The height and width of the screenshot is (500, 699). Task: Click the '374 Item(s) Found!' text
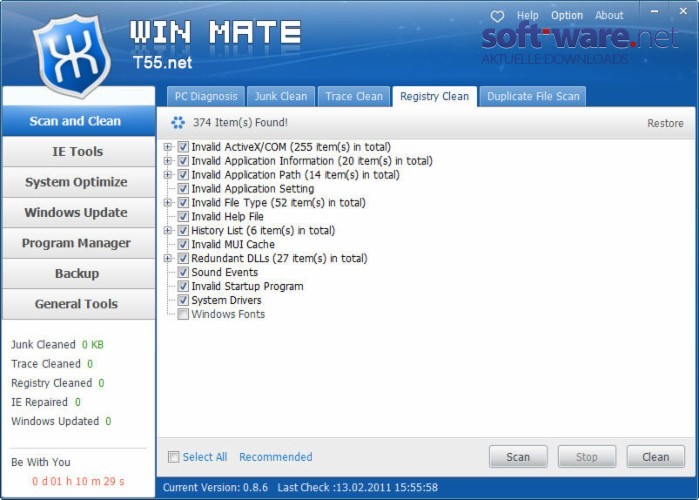pos(240,123)
